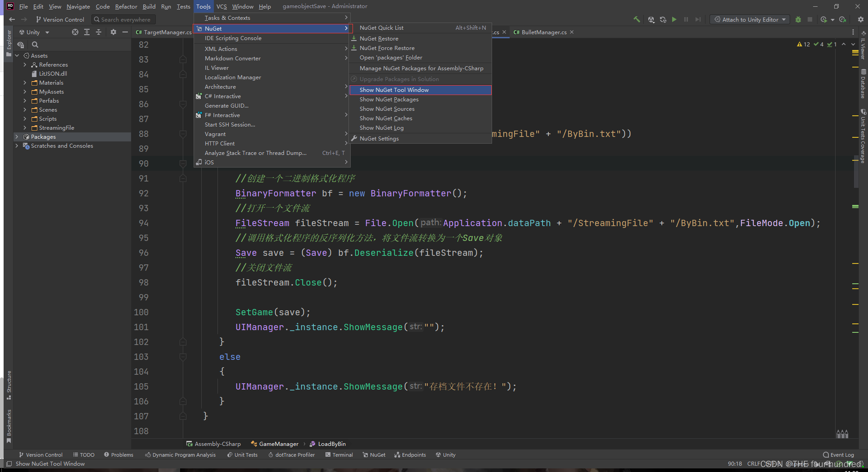Toggle code fold marker at line 91
868x472 pixels.
click(183, 178)
